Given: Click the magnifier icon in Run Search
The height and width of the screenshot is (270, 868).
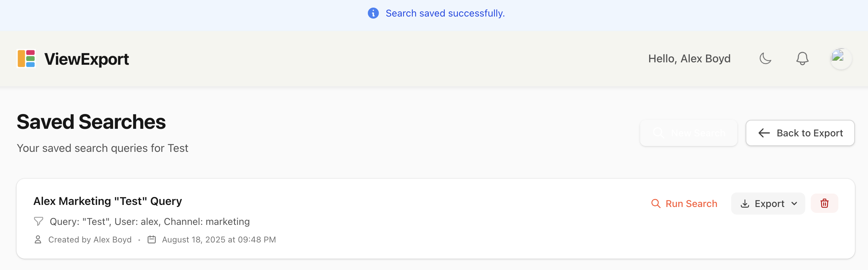Looking at the screenshot, I should (656, 204).
